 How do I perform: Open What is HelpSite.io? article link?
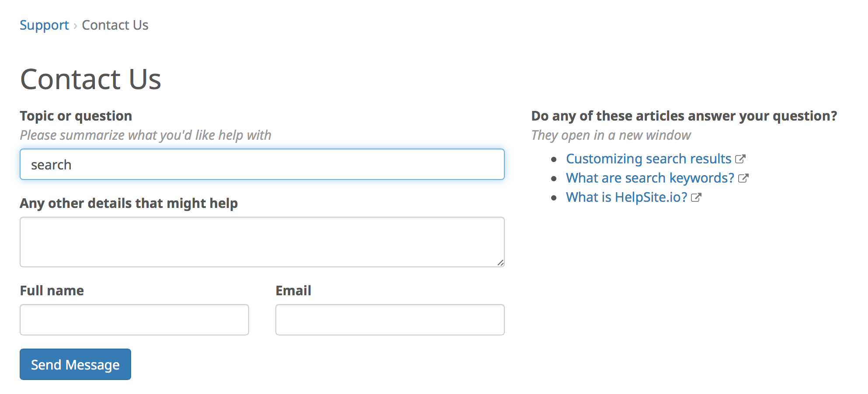[627, 197]
